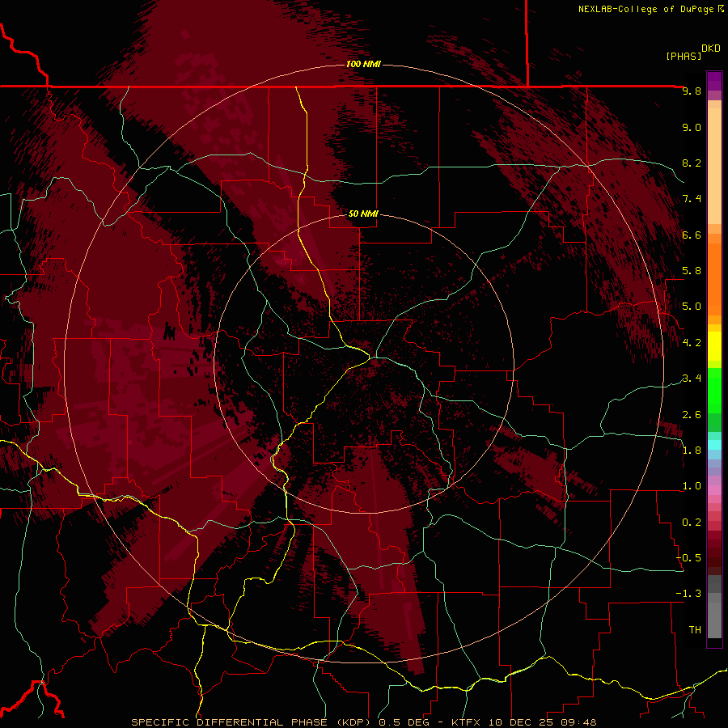This screenshot has width=728, height=728.
Task: Click the 6.6 color scale value
Action: click(692, 235)
